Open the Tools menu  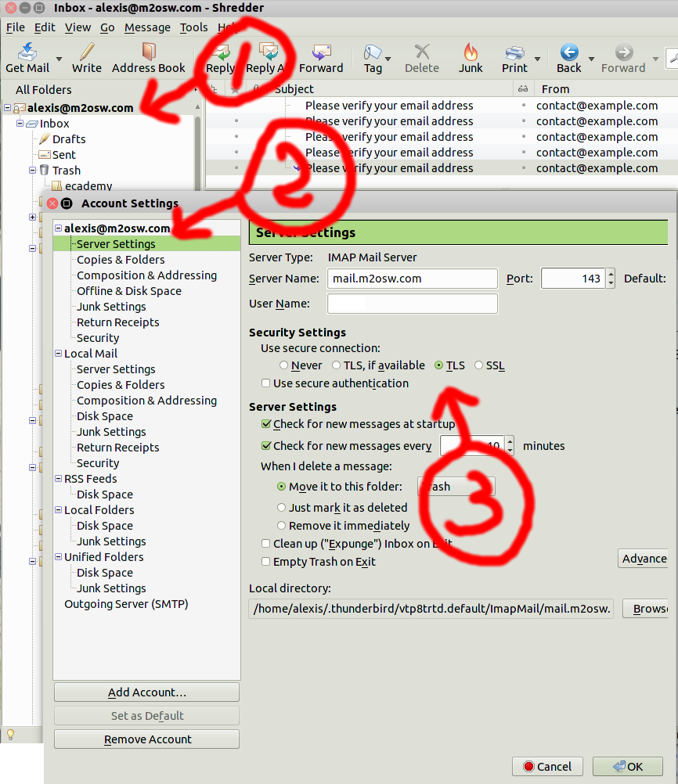tap(193, 27)
